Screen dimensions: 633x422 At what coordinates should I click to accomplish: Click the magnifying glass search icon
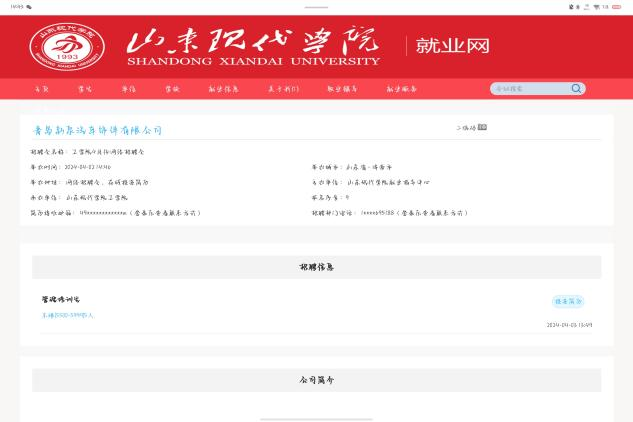click(x=576, y=88)
